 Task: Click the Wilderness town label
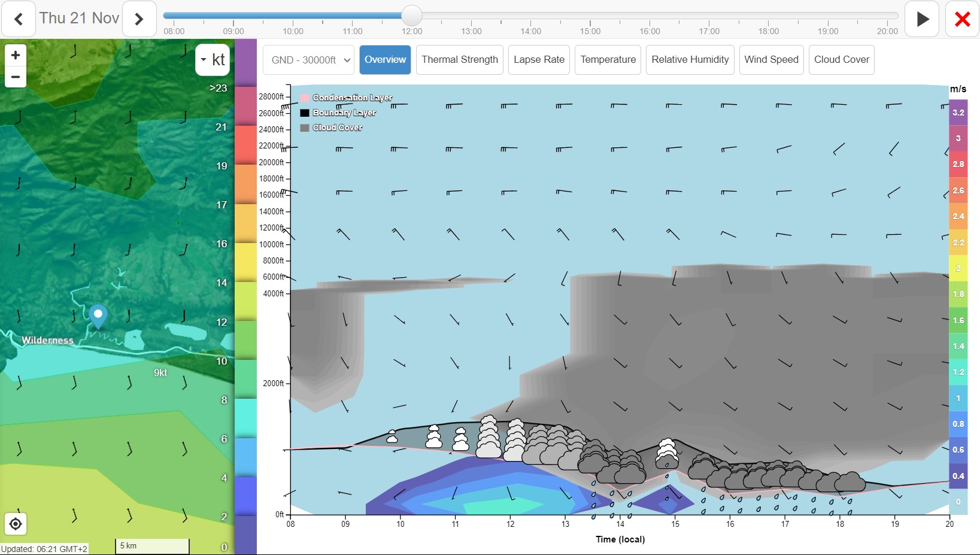click(48, 340)
